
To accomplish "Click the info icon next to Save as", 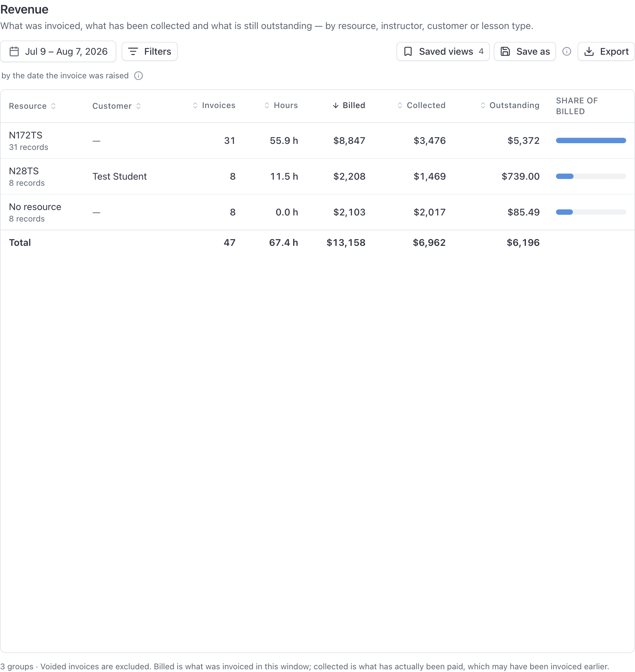I will coord(567,51).
